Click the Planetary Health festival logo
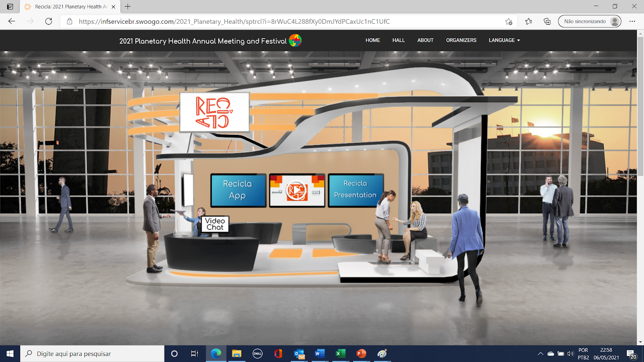Image resolution: width=644 pixels, height=362 pixels. click(295, 40)
